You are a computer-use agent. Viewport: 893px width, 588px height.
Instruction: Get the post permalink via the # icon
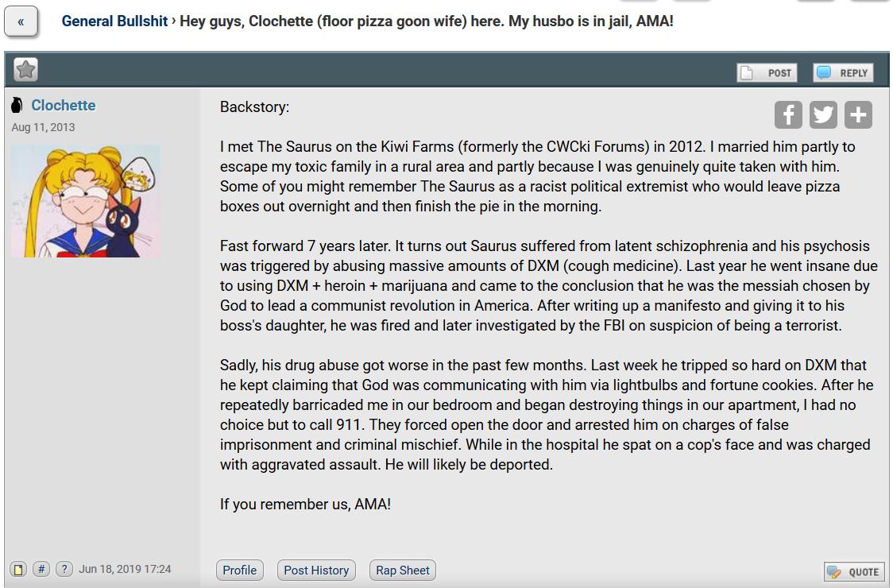pos(41,569)
